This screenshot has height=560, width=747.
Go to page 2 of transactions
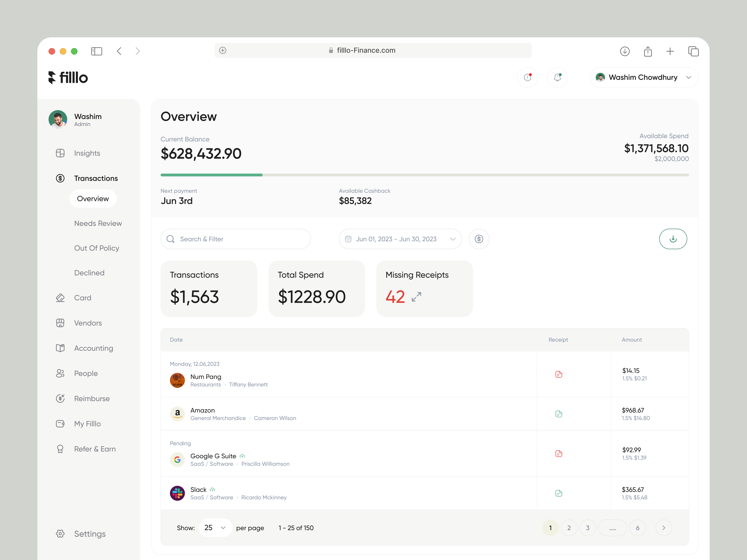point(569,528)
